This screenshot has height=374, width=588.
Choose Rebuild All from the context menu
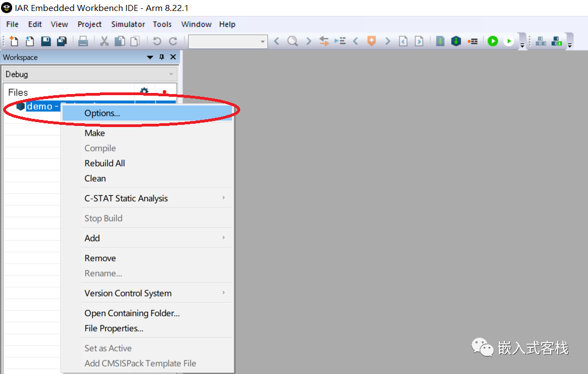pos(147,163)
